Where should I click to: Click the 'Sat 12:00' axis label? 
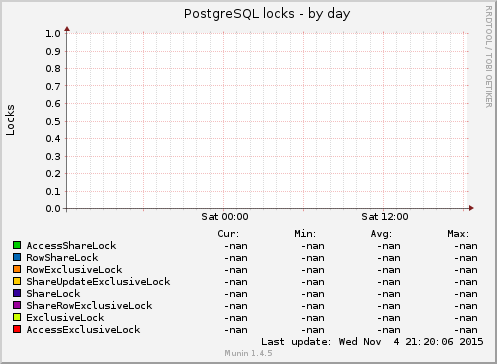coord(385,217)
